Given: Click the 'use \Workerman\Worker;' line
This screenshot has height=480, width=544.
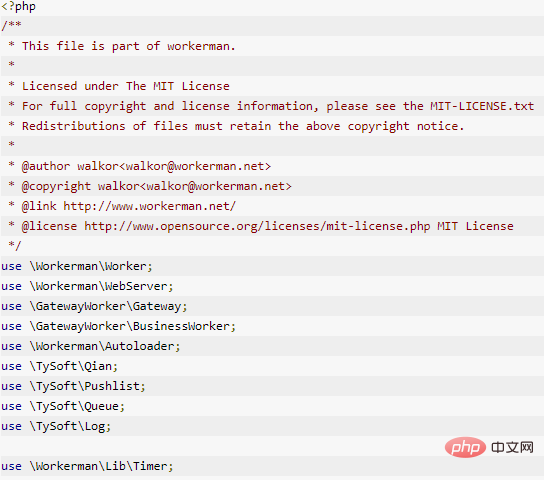Looking at the screenshot, I should click(77, 266).
